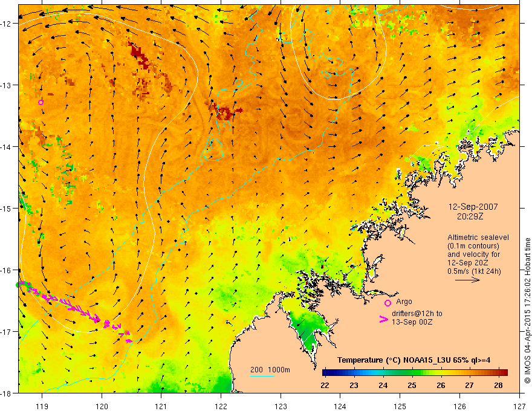This screenshot has width=532, height=411.
Task: Click the IMOS copyright timestamp text
Action: click(x=527, y=310)
